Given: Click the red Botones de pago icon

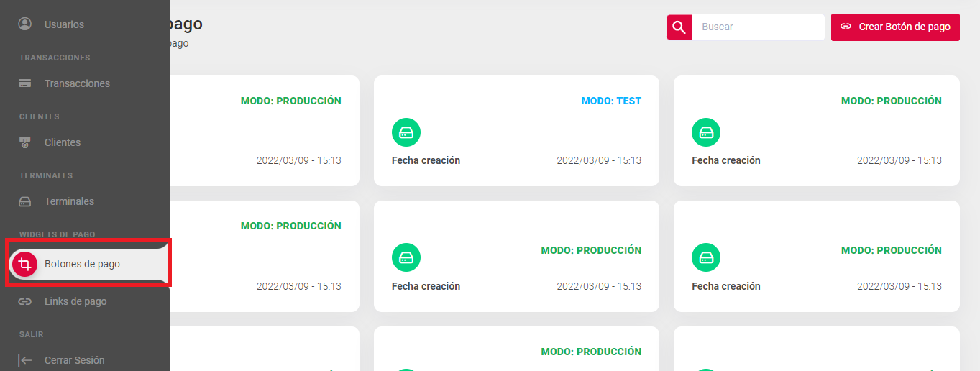Looking at the screenshot, I should tap(25, 265).
